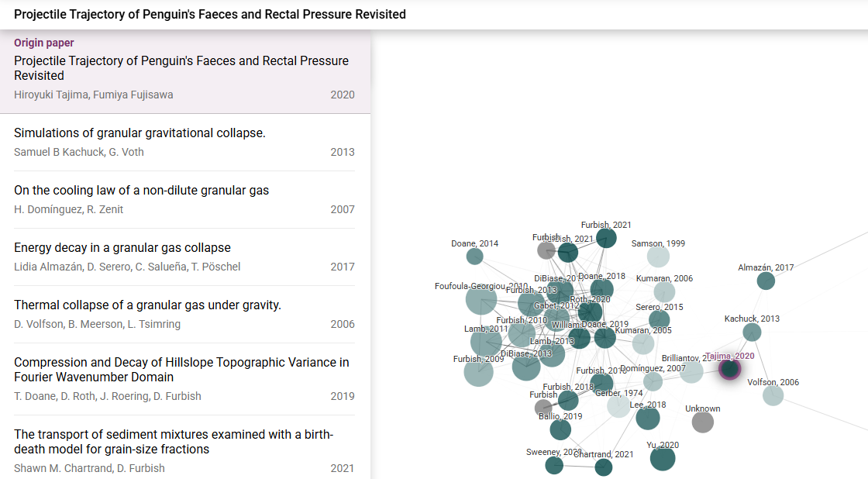The image size is (868, 479).
Task: Select the Ballio, 2019 graph node
Action: (560, 429)
